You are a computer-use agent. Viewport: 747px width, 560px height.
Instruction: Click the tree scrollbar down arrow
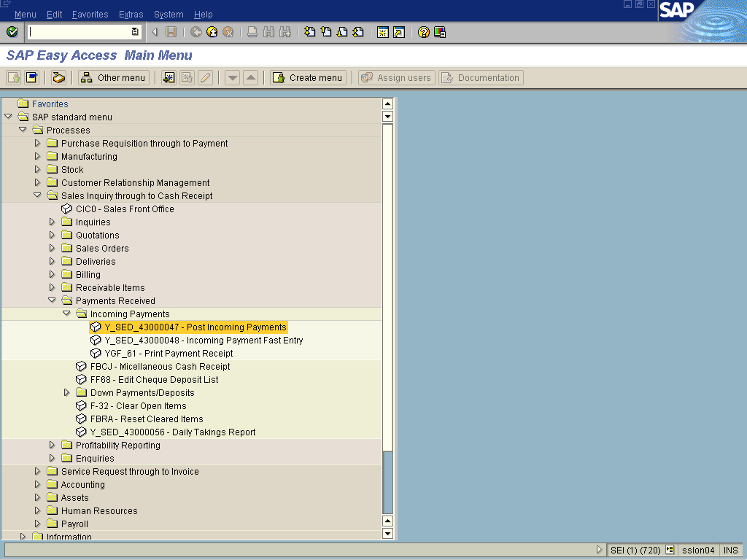point(387,534)
